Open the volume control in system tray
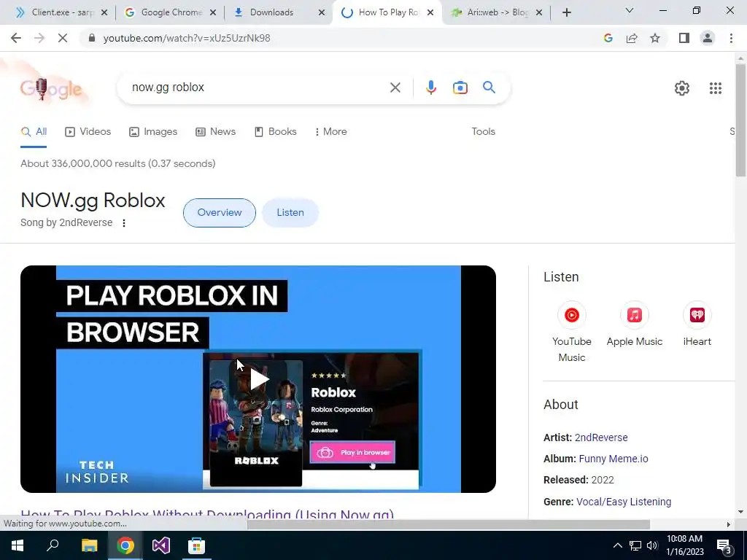Image resolution: width=747 pixels, height=560 pixels. click(652, 545)
